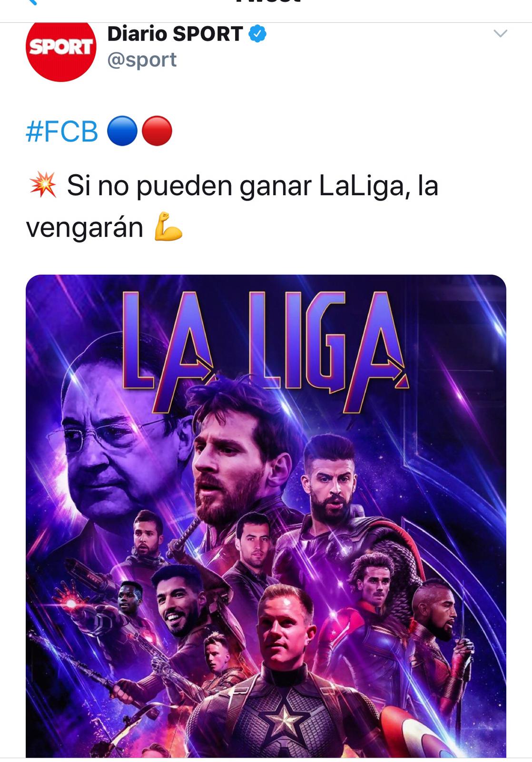Image resolution: width=532 pixels, height=762 pixels.
Task: Tap the @sport handle
Action: point(142,60)
